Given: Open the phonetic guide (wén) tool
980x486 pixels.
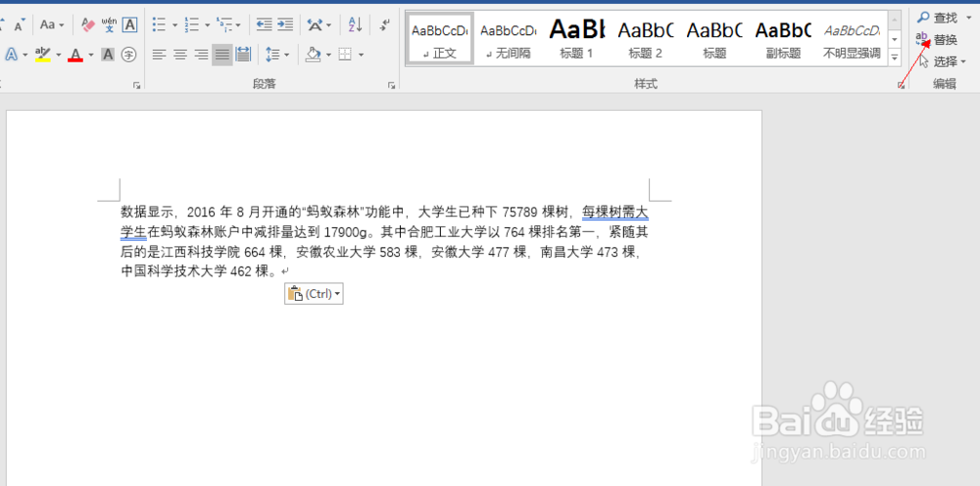Looking at the screenshot, I should [x=110, y=25].
